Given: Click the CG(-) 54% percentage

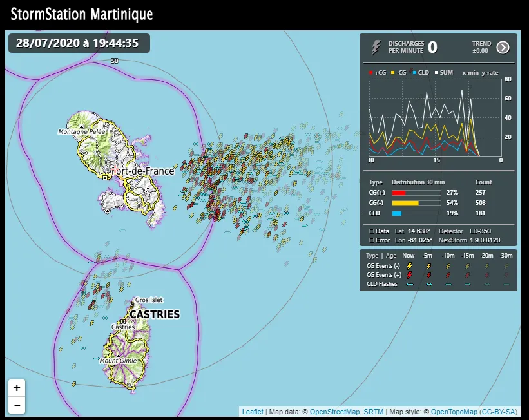Looking at the screenshot, I should pyautogui.click(x=452, y=203).
